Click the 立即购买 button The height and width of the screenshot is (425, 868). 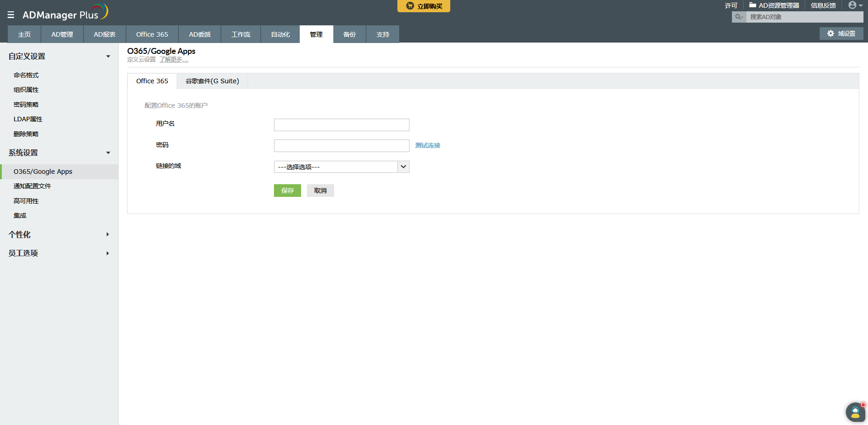point(424,6)
